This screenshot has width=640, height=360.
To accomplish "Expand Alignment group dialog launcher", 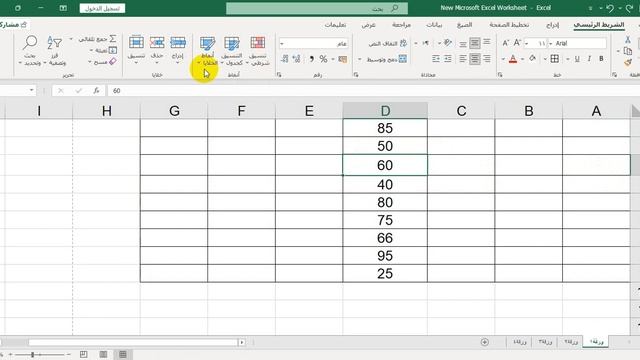I will (x=356, y=75).
